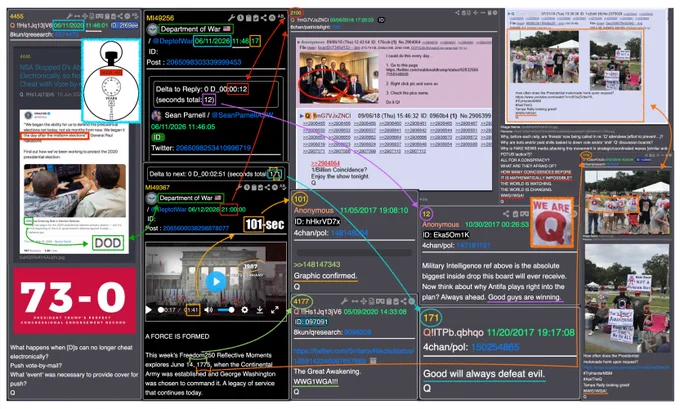Screen dimensions: 680x409
Task: Open the embedded tweet screenshot in post 4455
Action: point(74,182)
